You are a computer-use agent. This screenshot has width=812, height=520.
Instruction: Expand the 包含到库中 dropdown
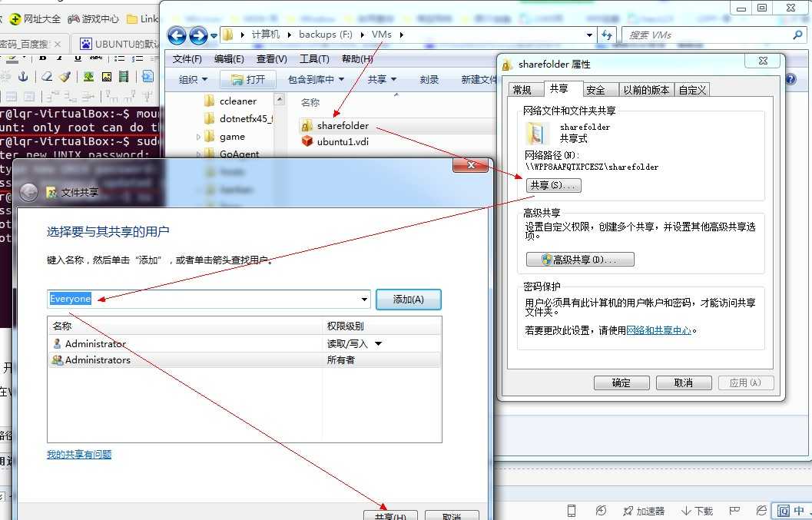316,79
